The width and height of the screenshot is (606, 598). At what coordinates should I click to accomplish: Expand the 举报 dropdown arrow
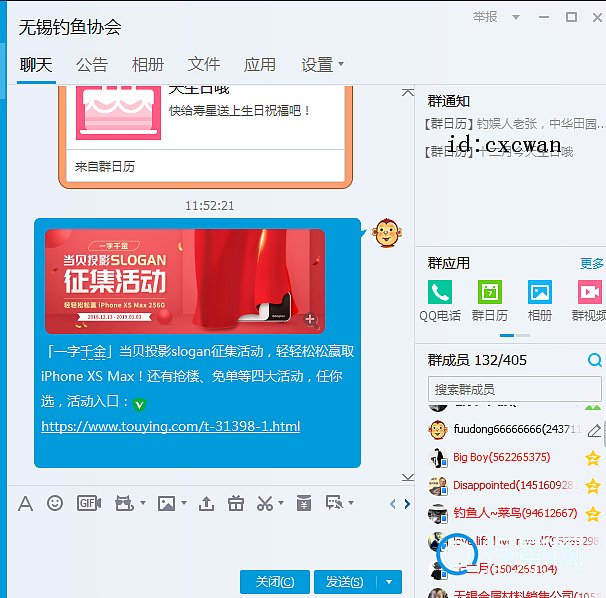click(x=516, y=17)
